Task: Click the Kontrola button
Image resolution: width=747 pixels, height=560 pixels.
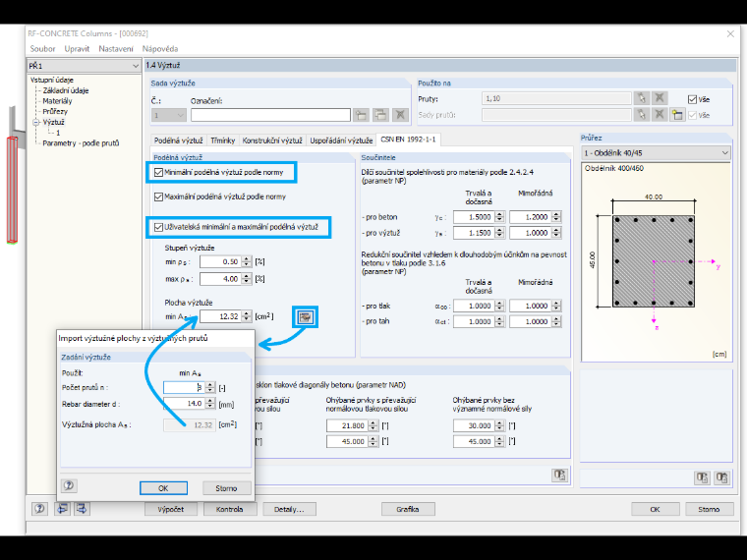Action: coord(230,509)
